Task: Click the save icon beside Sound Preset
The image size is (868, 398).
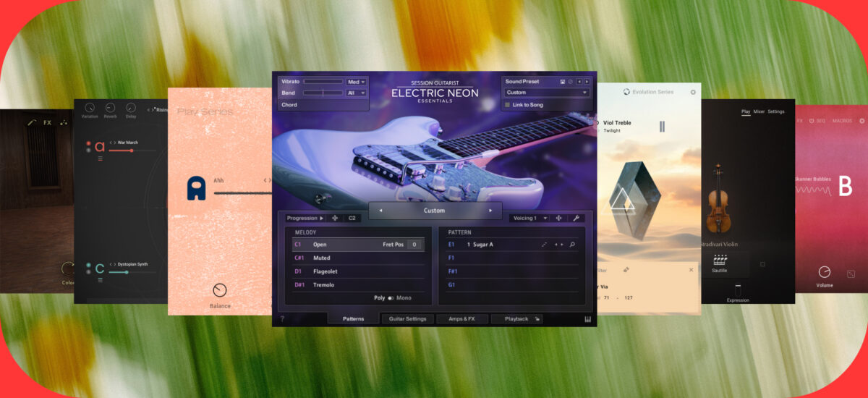Action: click(562, 82)
